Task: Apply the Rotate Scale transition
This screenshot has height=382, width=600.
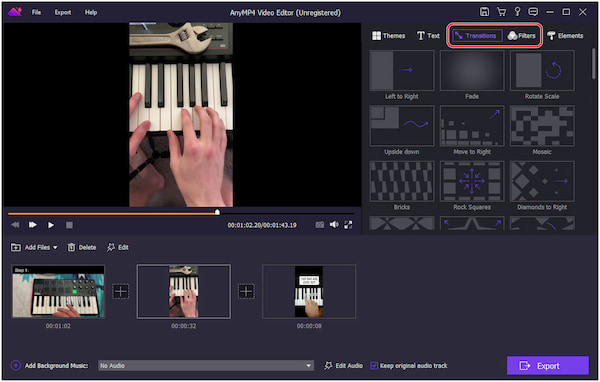Action: click(x=542, y=71)
